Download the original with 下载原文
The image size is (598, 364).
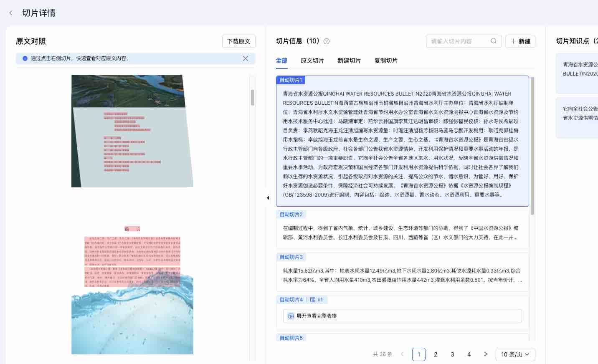tap(238, 41)
